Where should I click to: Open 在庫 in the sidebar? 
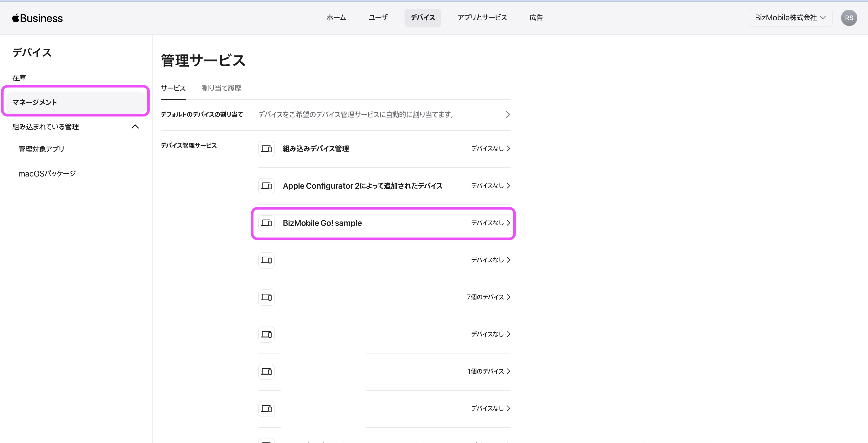pos(19,78)
